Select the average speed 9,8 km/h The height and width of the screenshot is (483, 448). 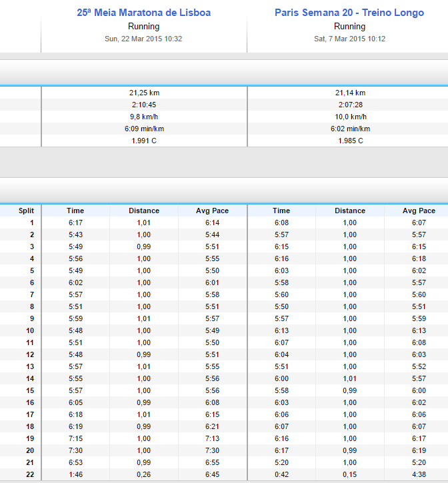(144, 117)
